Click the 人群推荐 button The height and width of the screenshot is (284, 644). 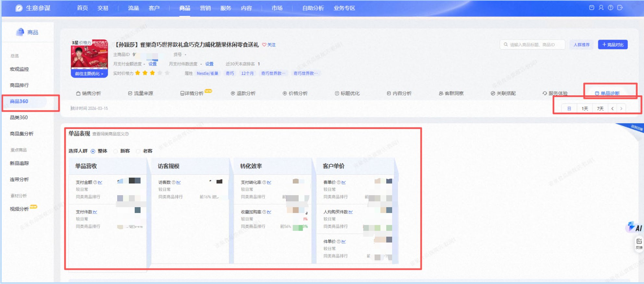point(581,45)
